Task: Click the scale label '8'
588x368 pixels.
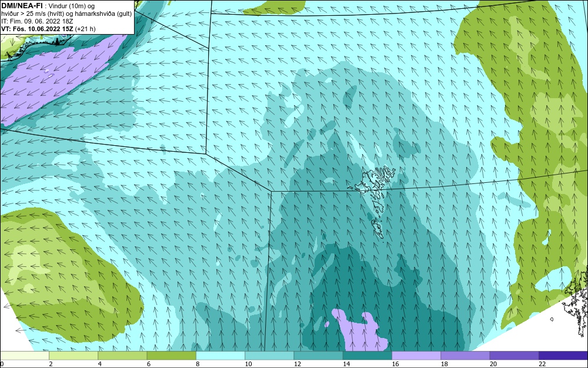Action: (198, 364)
